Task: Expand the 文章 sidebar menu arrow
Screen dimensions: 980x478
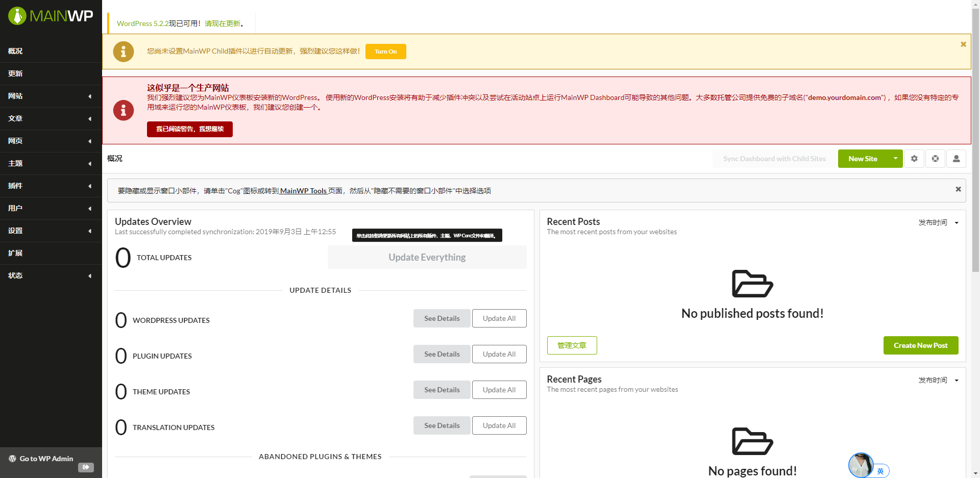Action: tap(90, 119)
